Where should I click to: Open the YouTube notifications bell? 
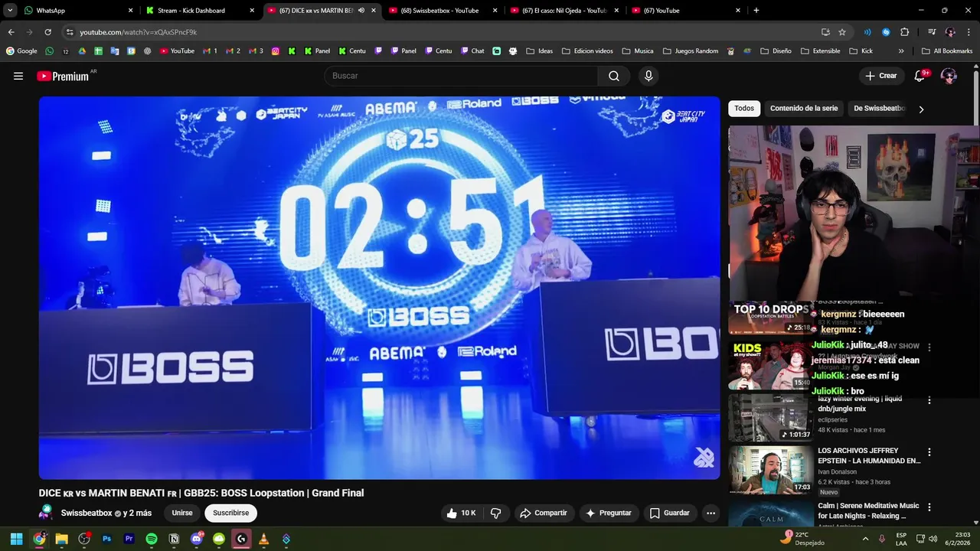[920, 76]
